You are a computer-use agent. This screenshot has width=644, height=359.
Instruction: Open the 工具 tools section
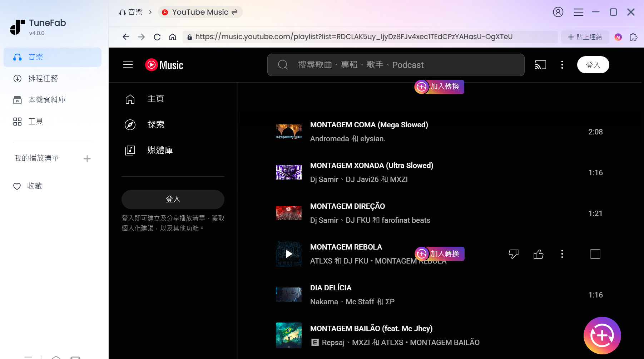pyautogui.click(x=36, y=121)
